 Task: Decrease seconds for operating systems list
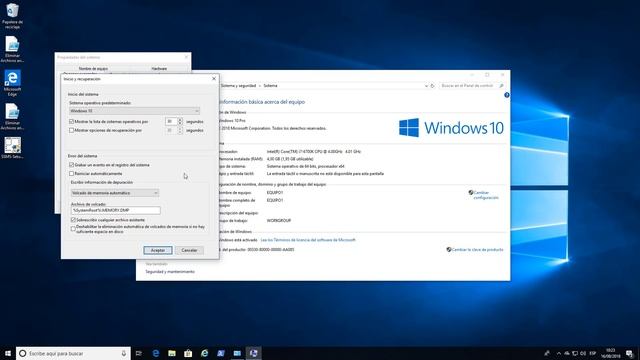pos(180,123)
